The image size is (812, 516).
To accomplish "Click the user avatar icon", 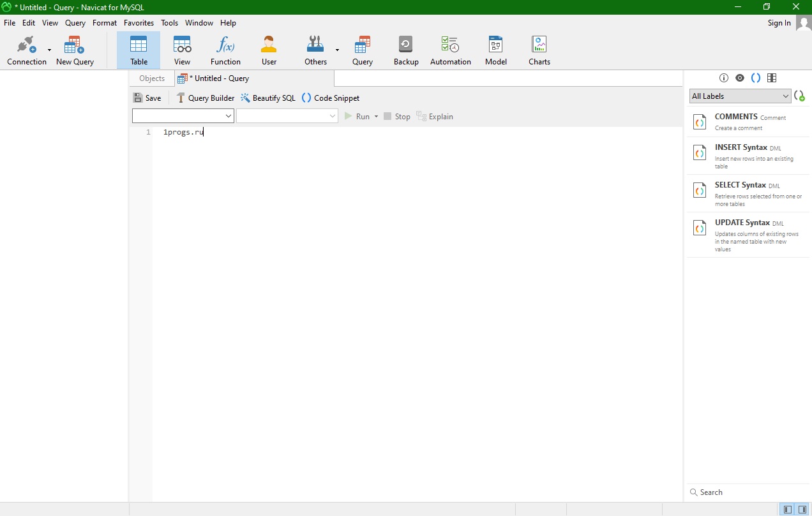I will tap(803, 23).
